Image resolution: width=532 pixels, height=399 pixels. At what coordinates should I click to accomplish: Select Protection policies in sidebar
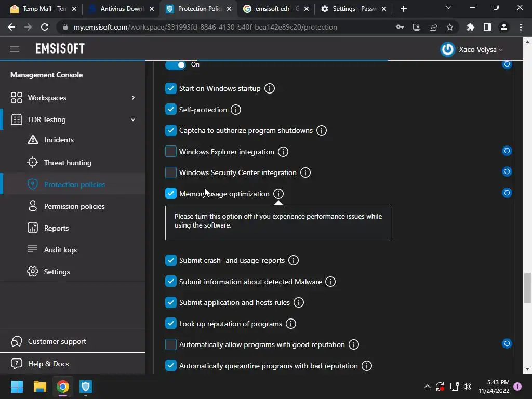click(x=75, y=184)
